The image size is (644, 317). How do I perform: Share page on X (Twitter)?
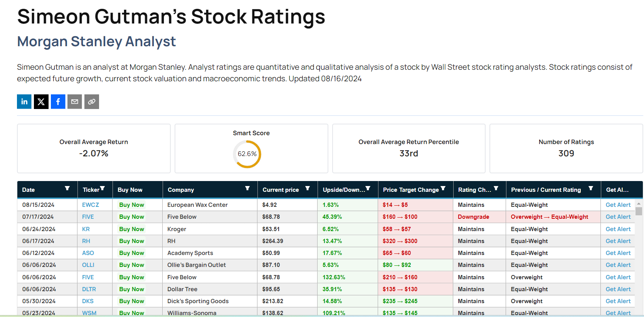[41, 102]
